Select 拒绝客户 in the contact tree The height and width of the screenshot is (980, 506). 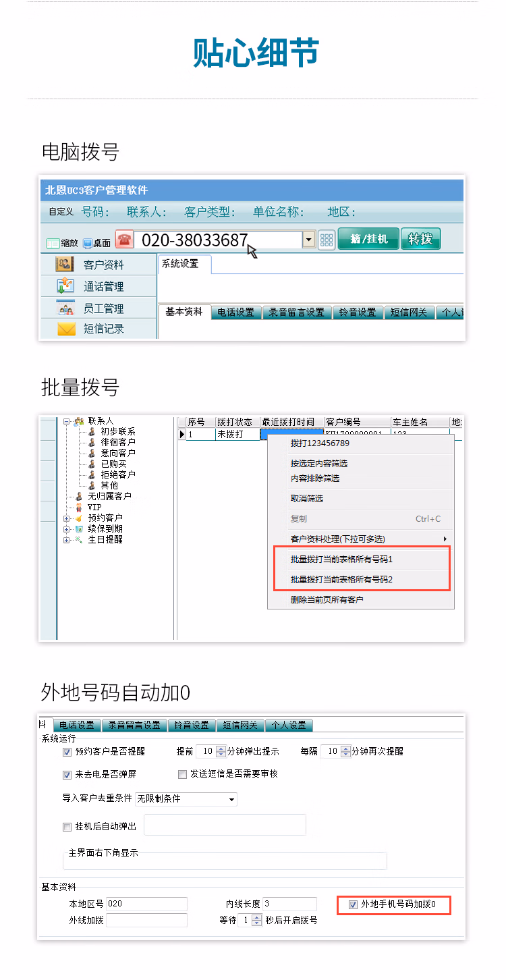pos(117,474)
